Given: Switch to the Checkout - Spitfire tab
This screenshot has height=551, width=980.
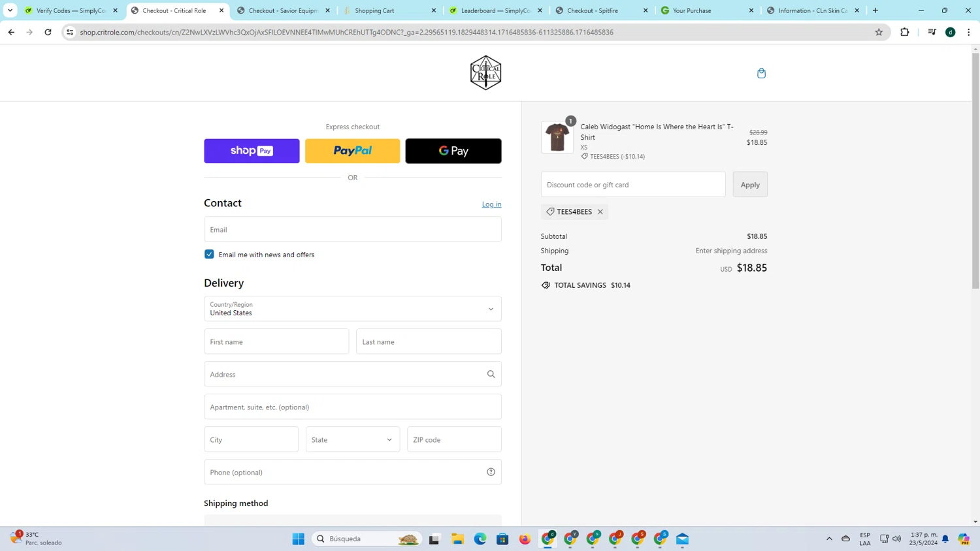Looking at the screenshot, I should [602, 10].
